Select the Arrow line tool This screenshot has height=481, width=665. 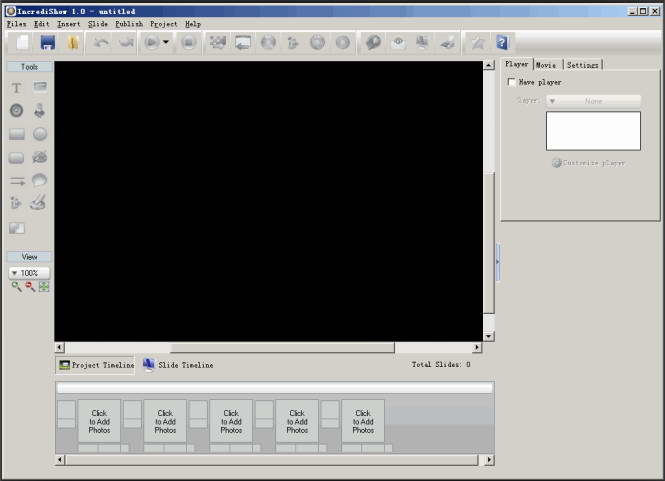point(17,181)
